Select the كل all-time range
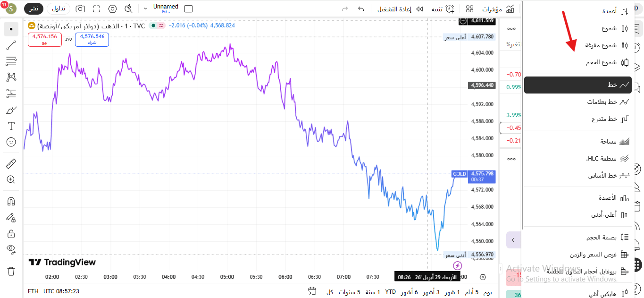 330,292
